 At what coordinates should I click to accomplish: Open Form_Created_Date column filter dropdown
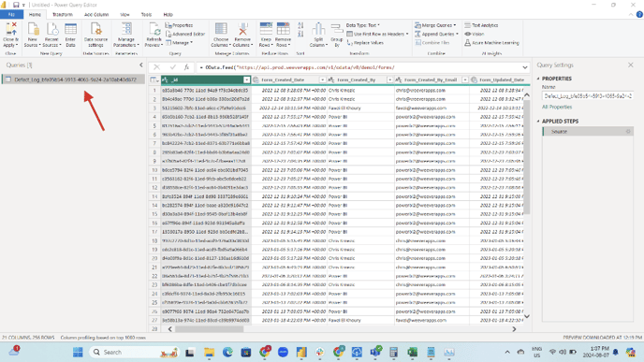(x=322, y=80)
